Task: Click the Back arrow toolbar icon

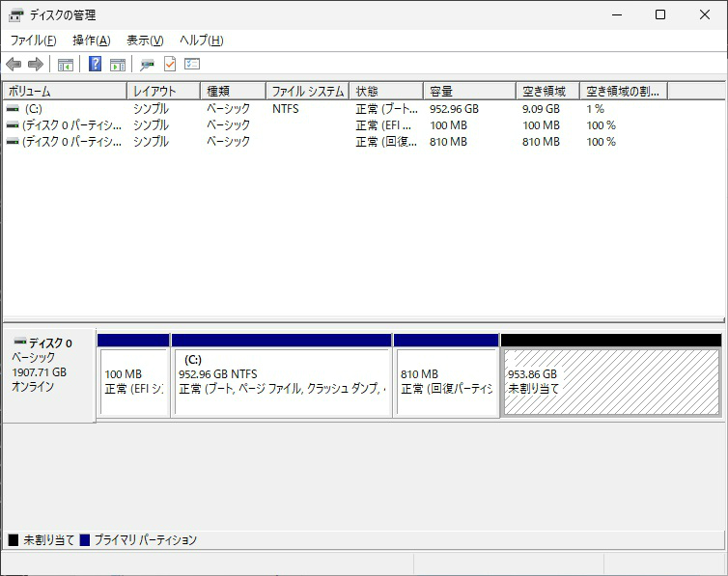Action: 14,65
